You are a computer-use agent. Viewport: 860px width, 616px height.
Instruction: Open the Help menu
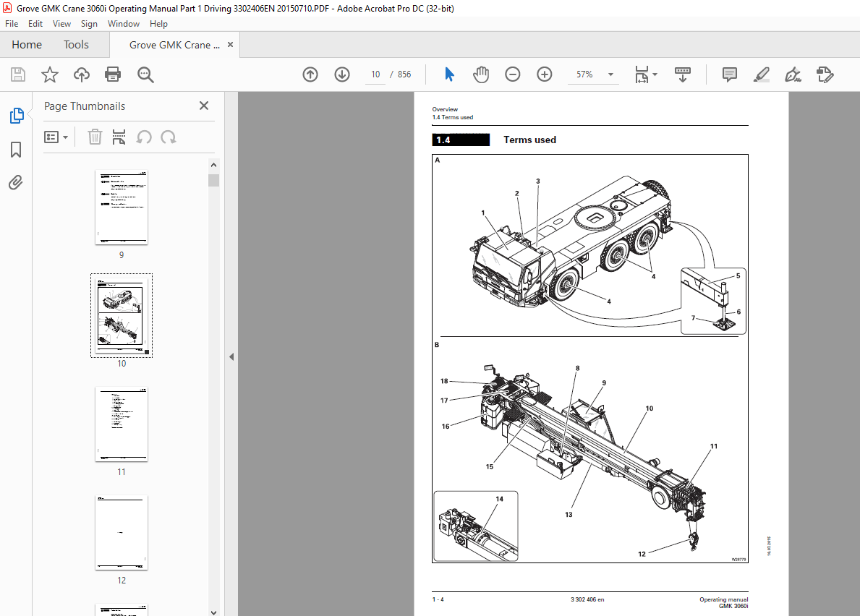(158, 24)
